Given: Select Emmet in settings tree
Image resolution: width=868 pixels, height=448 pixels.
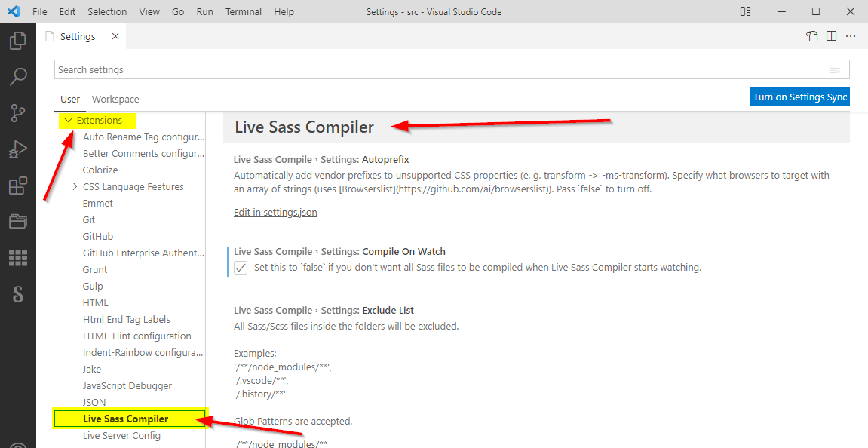Looking at the screenshot, I should click(97, 203).
